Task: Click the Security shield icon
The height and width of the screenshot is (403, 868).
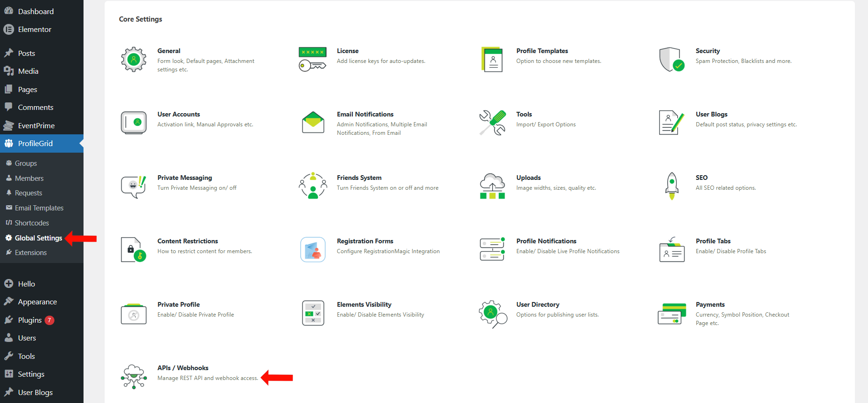Action: point(671,60)
